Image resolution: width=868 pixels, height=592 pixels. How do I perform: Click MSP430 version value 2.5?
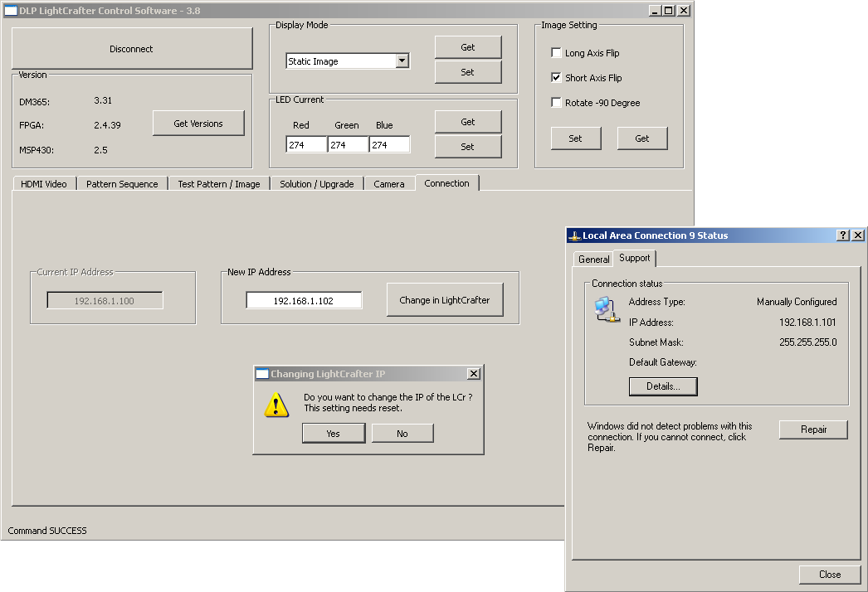(100, 150)
